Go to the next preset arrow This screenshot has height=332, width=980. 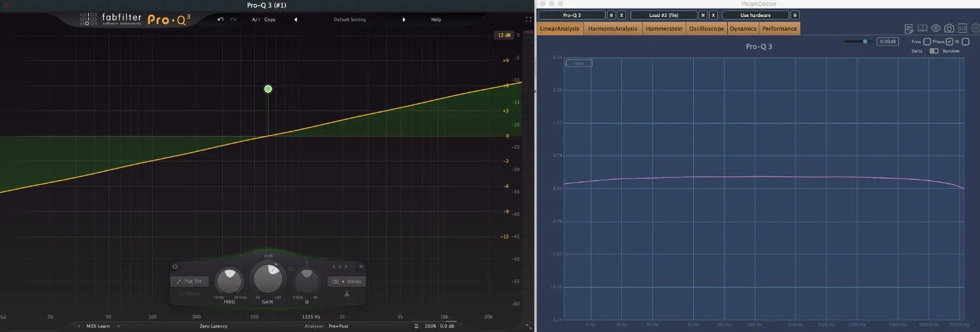click(404, 20)
